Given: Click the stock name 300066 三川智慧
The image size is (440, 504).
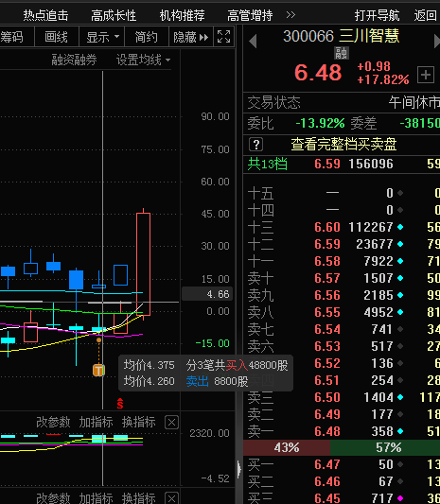Looking at the screenshot, I should pyautogui.click(x=341, y=36).
